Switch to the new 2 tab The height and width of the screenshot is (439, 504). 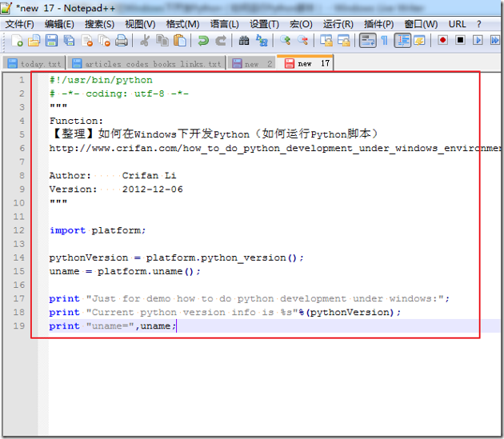252,64
